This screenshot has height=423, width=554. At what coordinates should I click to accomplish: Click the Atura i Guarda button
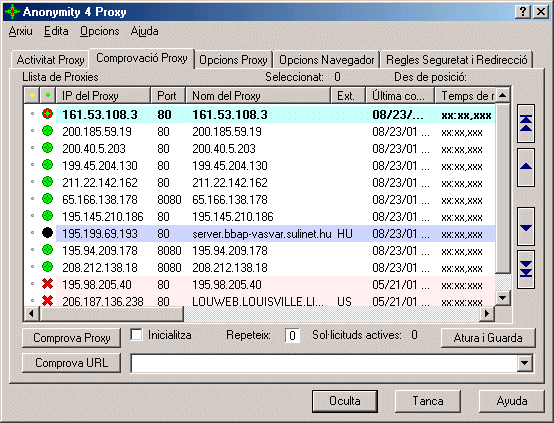[x=488, y=338]
